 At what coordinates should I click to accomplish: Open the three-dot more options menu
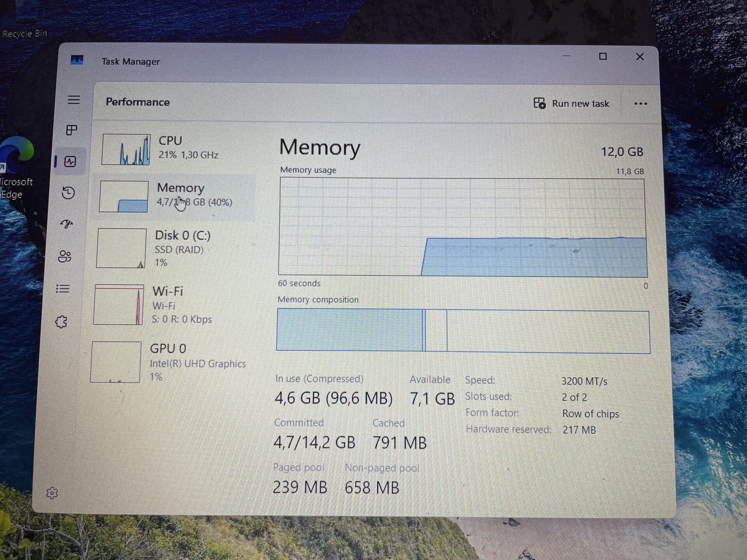pos(640,103)
